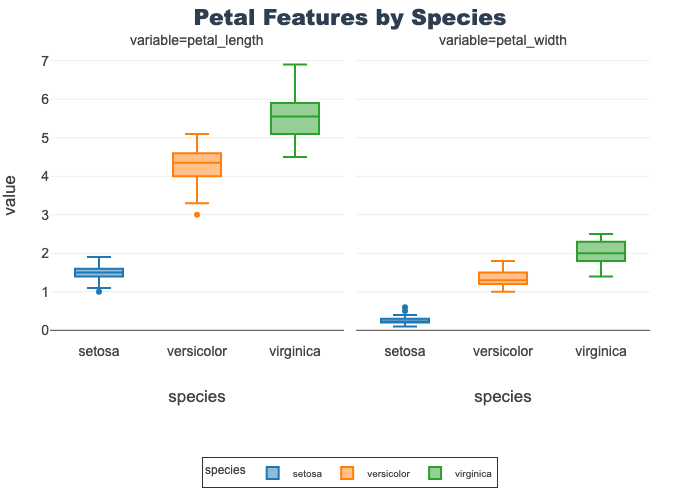Click the orange versicolor outlier point near 3
Viewport: 700px width, 500px height.
point(197,214)
